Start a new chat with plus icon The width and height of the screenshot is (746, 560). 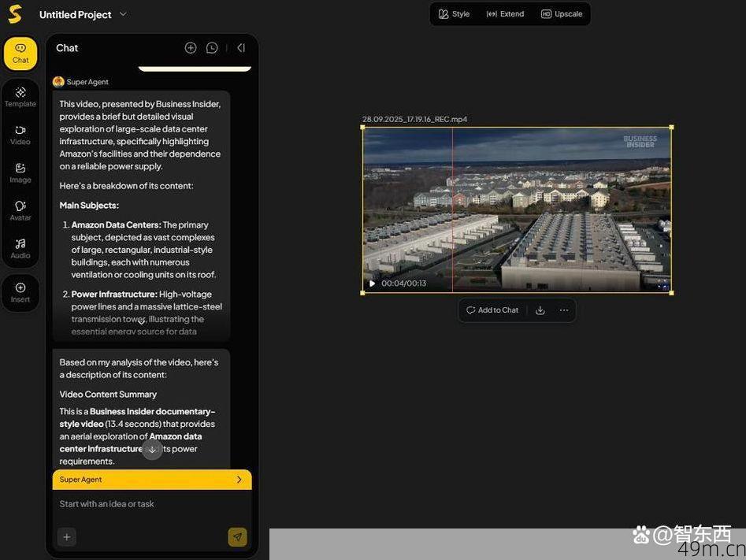(191, 48)
